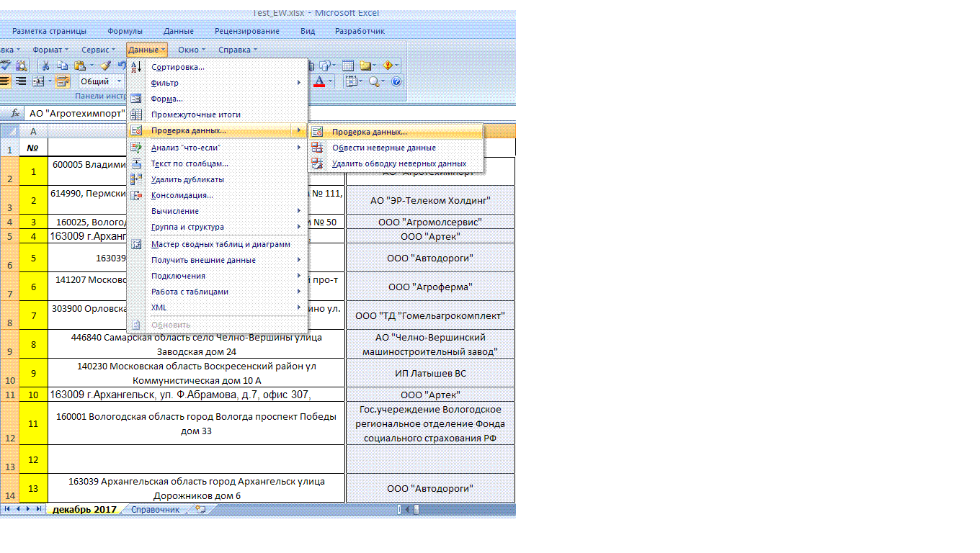Click the yellow folder icon in toolbar
This screenshot has width=980, height=553.
365,66
